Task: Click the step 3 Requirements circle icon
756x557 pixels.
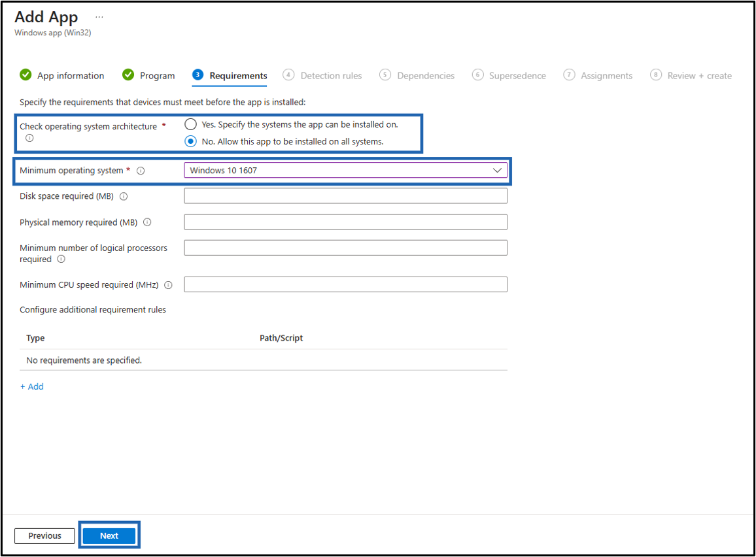Action: 198,75
